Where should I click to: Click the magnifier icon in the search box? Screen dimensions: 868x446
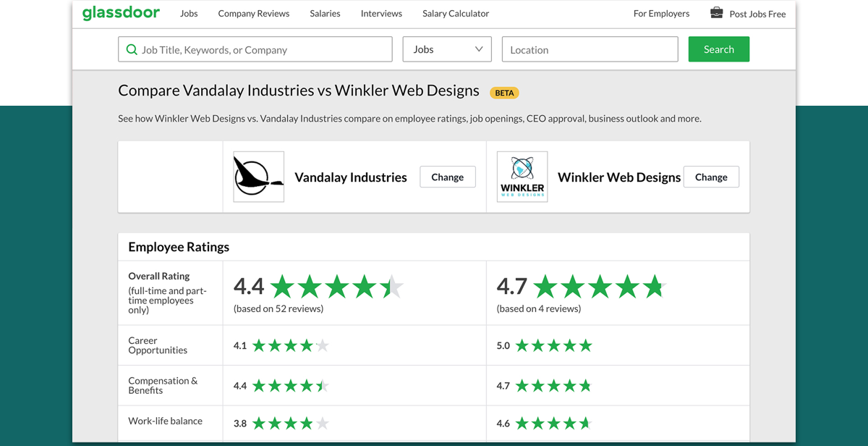(x=132, y=49)
